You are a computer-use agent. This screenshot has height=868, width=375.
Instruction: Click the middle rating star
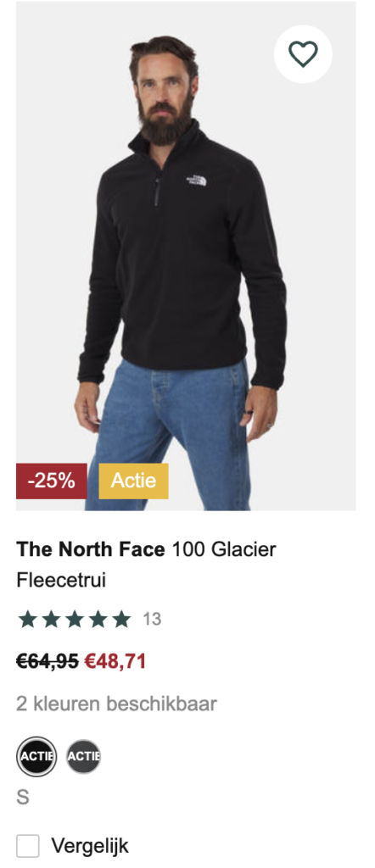pyautogui.click(x=74, y=619)
